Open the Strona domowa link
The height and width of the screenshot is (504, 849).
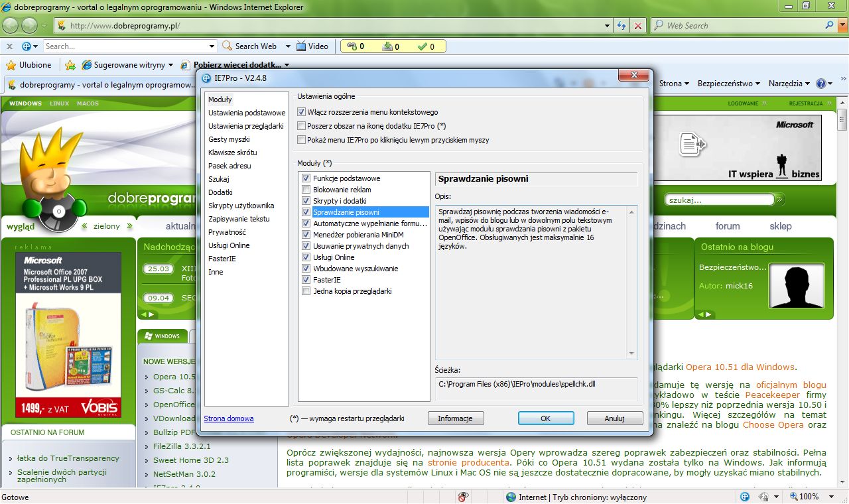point(229,418)
